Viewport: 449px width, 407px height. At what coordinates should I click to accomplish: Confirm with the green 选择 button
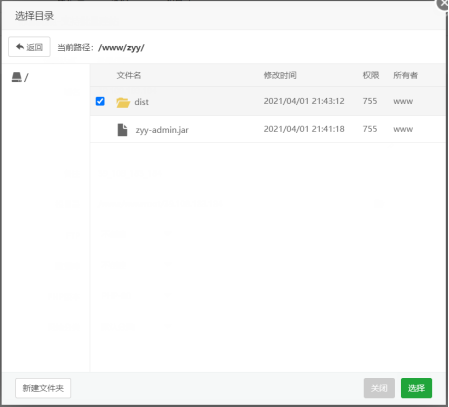click(x=416, y=388)
